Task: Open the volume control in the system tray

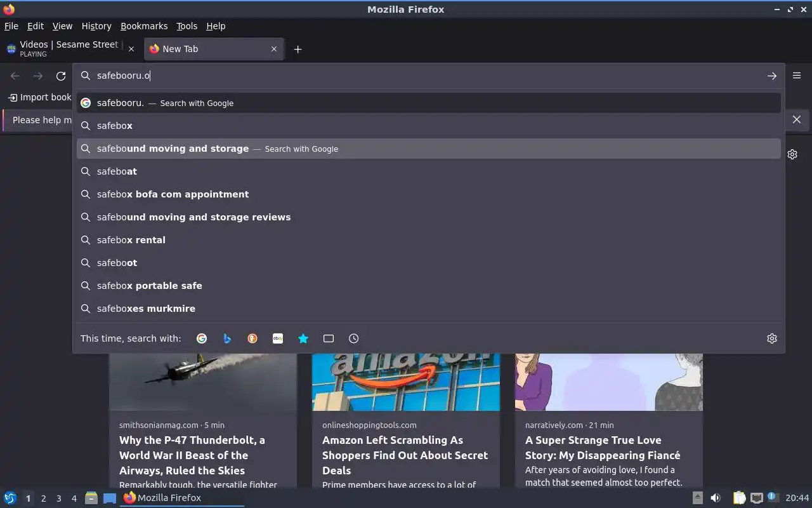Action: coord(716,498)
